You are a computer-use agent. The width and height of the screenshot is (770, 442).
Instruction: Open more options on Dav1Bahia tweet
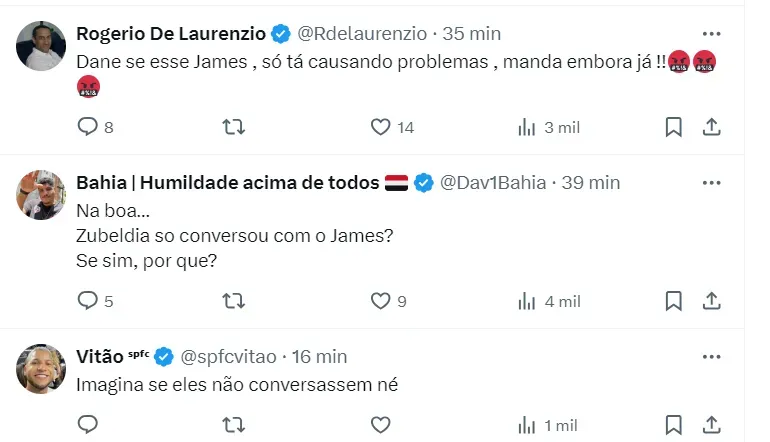click(x=711, y=183)
